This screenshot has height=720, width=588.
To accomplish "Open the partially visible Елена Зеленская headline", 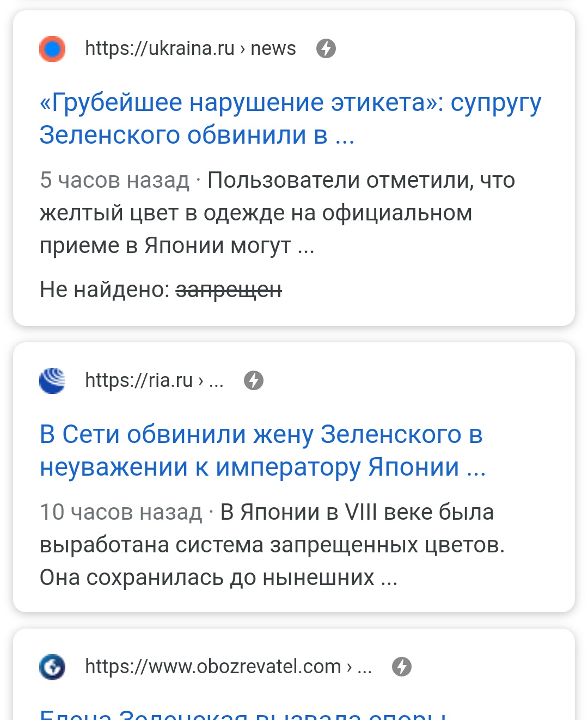I will (243, 713).
